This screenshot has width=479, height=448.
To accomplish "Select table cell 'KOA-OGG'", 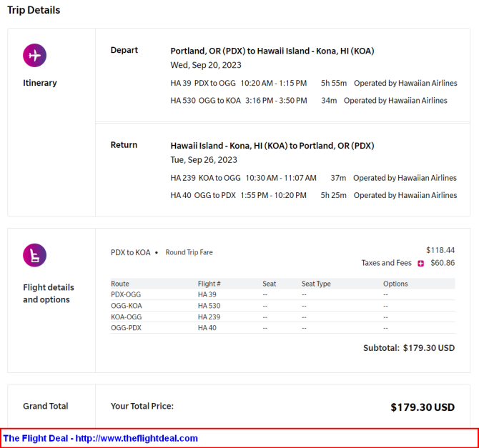I will pos(126,317).
